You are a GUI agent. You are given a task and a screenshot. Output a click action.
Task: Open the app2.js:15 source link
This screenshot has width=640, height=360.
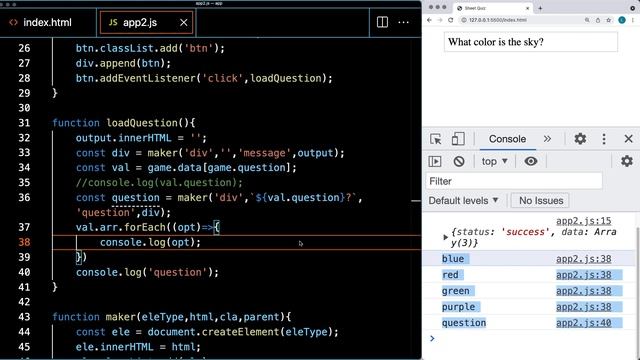point(583,221)
